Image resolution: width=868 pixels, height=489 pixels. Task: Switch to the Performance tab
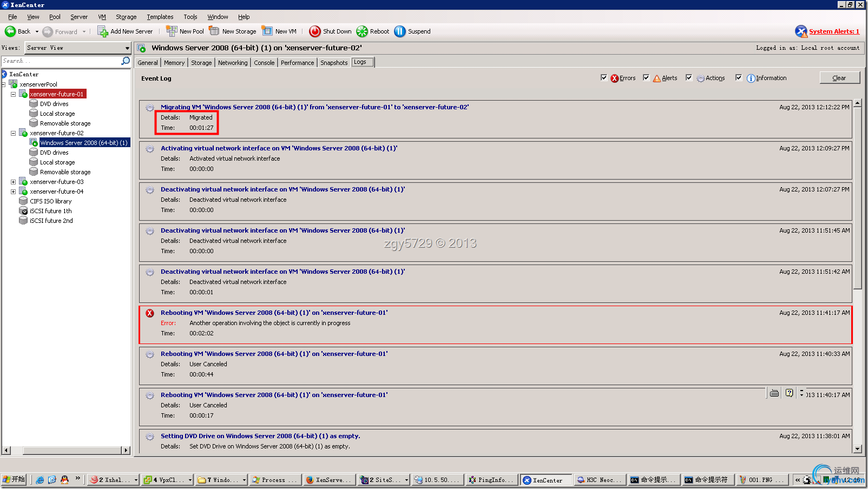[x=297, y=63]
